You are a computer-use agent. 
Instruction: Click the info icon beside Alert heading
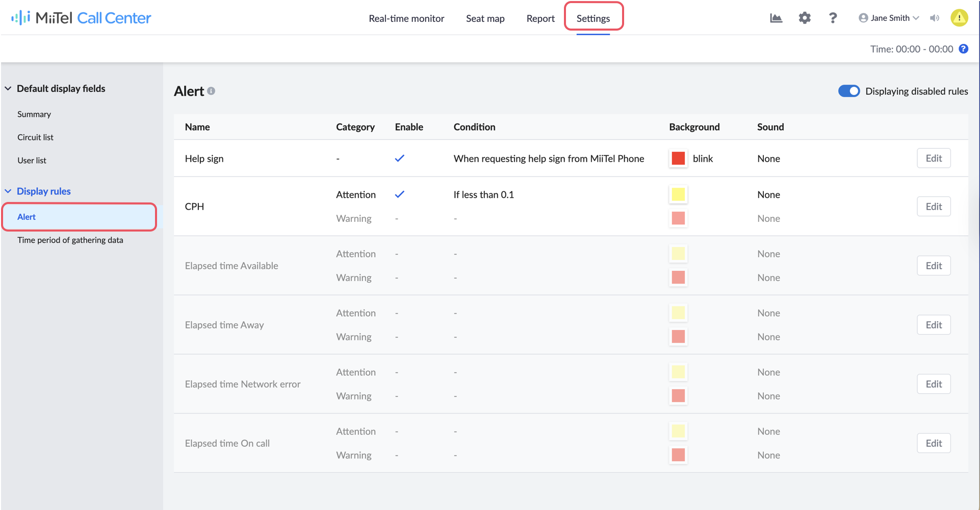tap(211, 91)
